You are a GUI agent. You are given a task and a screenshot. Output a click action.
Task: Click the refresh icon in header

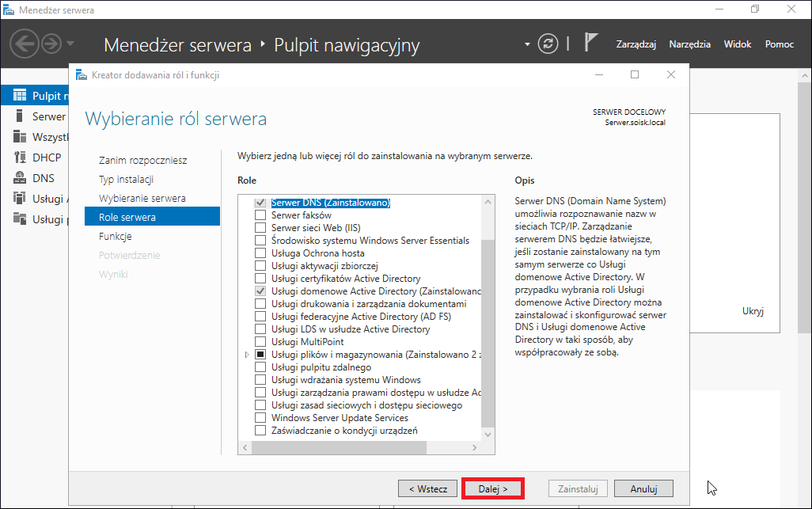pyautogui.click(x=548, y=44)
